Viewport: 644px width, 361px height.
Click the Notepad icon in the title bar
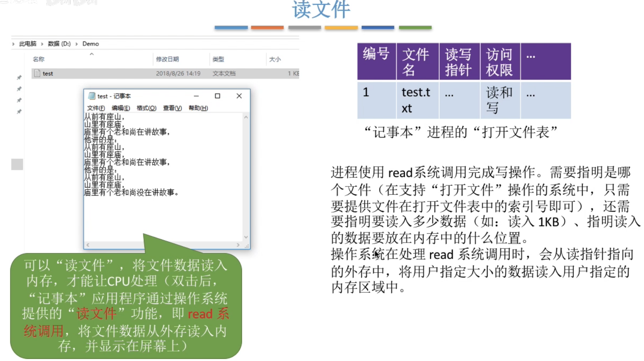click(91, 96)
